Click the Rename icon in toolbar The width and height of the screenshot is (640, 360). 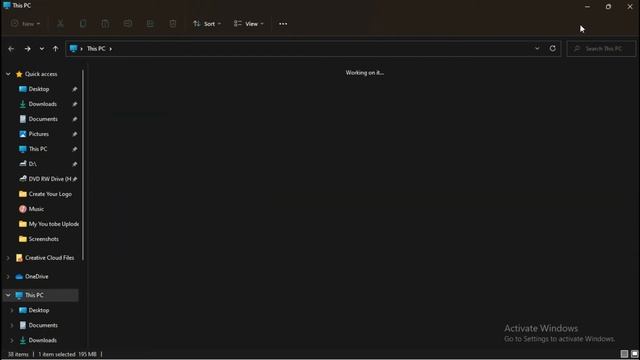click(x=128, y=24)
